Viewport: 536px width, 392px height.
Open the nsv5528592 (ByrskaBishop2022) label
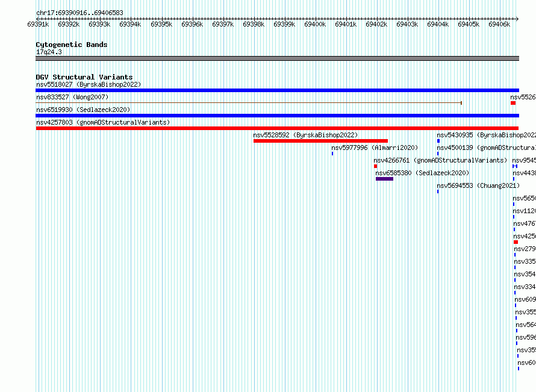click(x=305, y=135)
